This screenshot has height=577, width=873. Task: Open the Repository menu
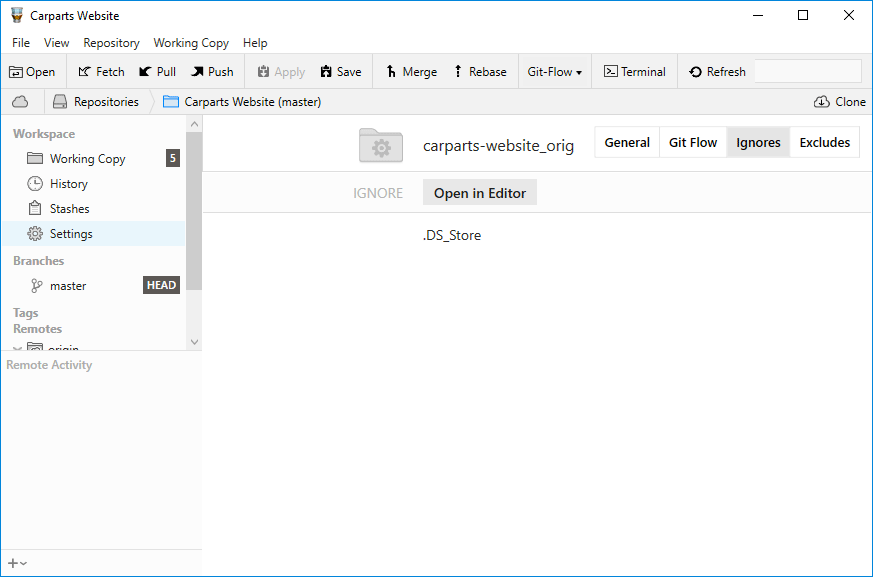[x=111, y=43]
